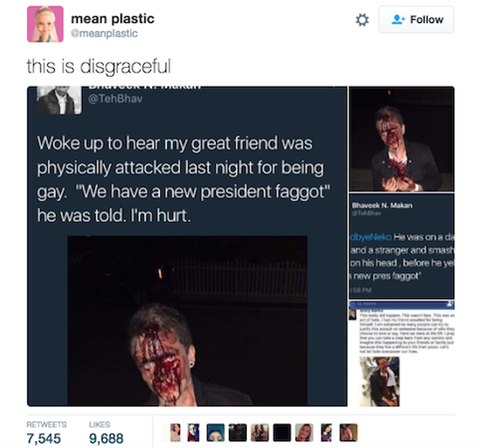480x448 pixels.
Task: Click the Follow button
Action: (416, 19)
